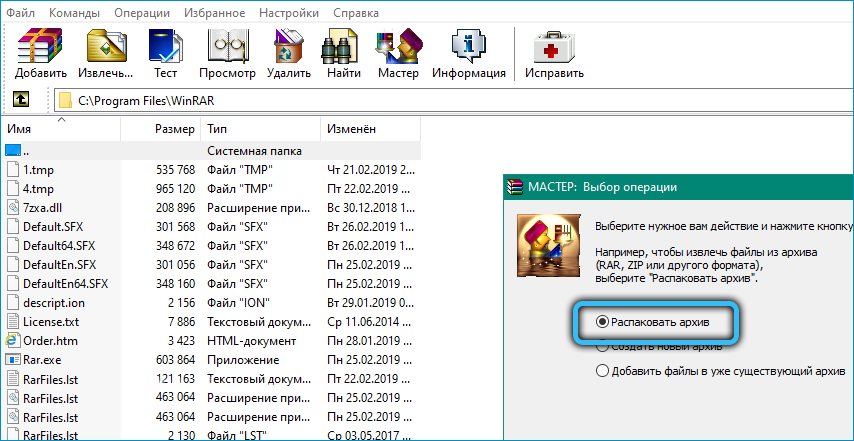Go up one folder level arrow
The width and height of the screenshot is (854, 441).
tap(21, 99)
